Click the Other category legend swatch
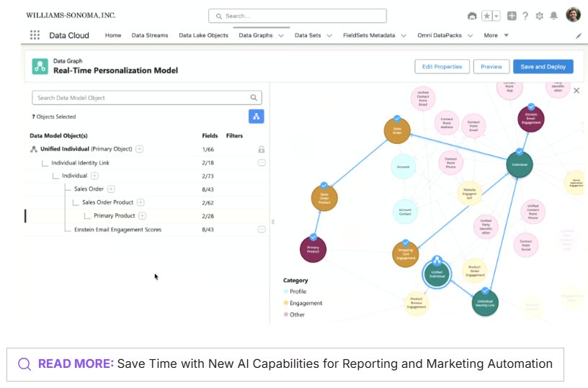 coord(286,315)
